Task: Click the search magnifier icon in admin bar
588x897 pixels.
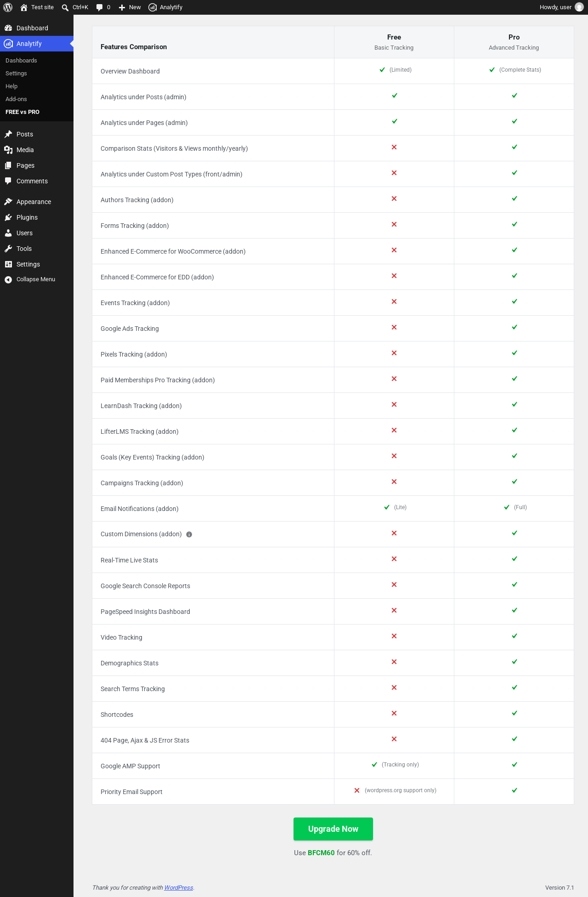Action: (x=65, y=7)
